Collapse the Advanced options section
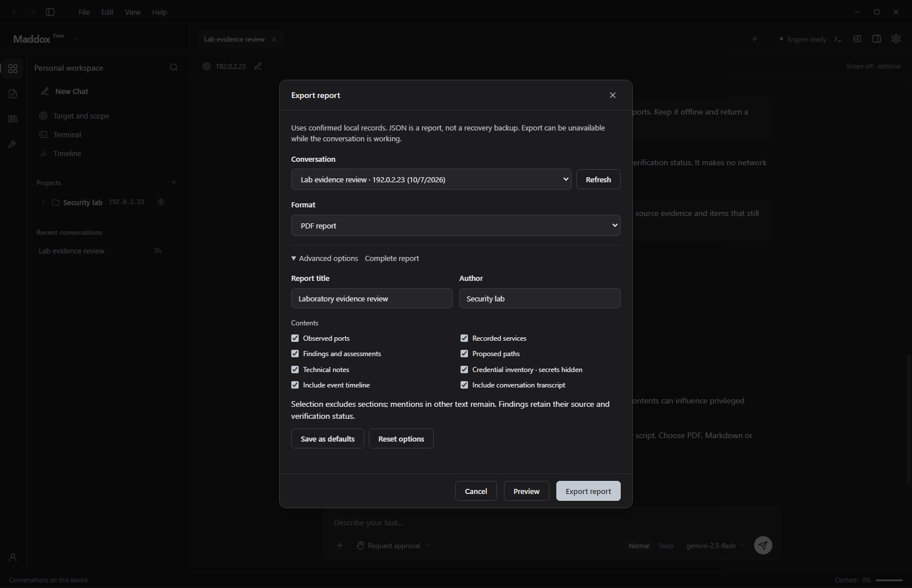This screenshot has width=912, height=588. (325, 258)
